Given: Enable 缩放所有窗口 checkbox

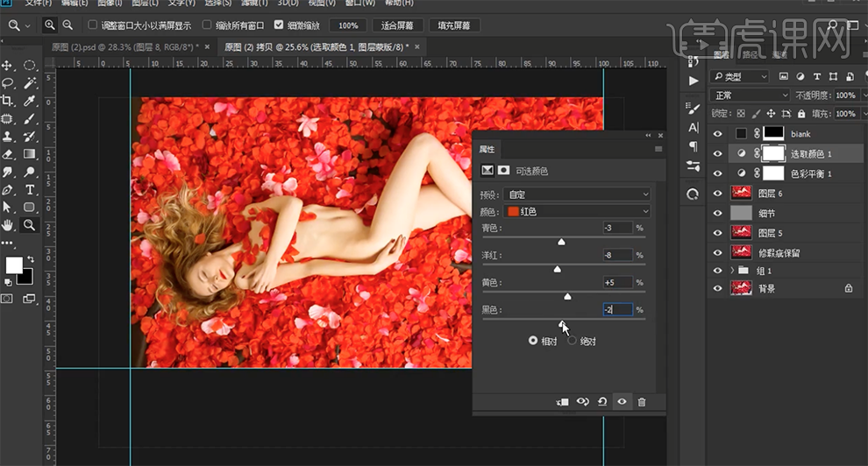Looking at the screenshot, I should 208,25.
